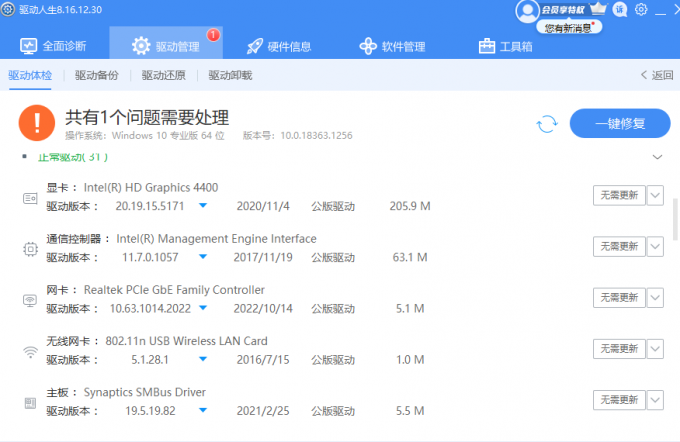Switch to 驱动备份 sub-tab
Image resolution: width=680 pixels, height=442 pixels.
pos(97,75)
